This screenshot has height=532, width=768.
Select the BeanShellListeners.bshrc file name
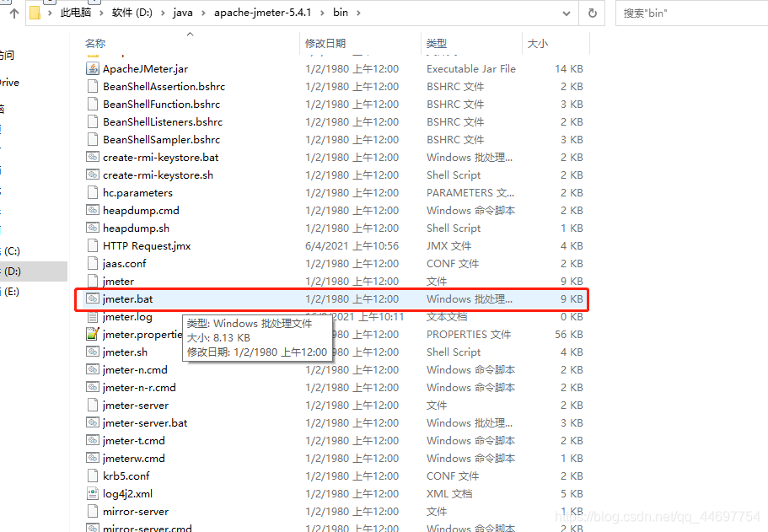pos(163,122)
